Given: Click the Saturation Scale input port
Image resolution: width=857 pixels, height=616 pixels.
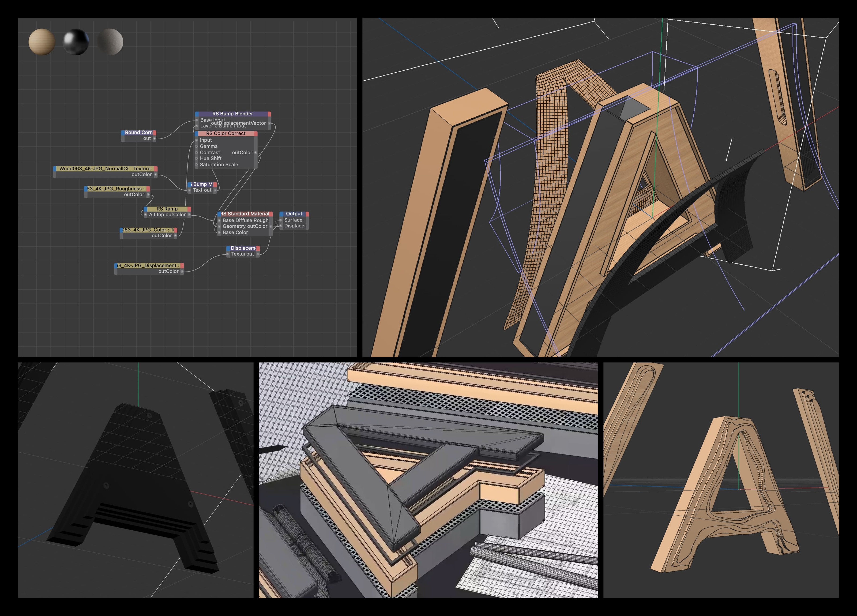Looking at the screenshot, I should point(197,165).
